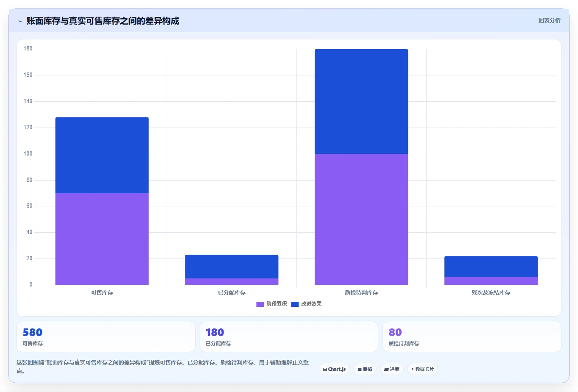Screen dimensions: 578x392
Task: Open the 580 可售库存 data card
Action: [106, 336]
